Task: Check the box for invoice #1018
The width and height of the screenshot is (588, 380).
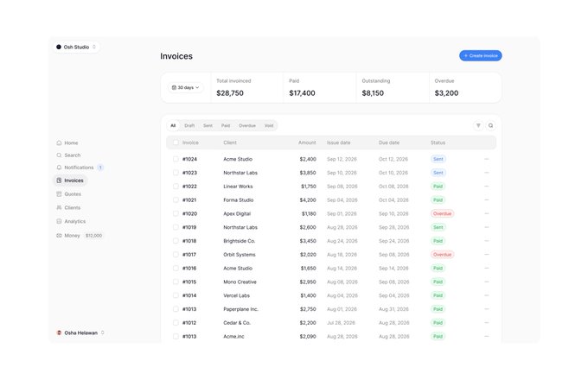Action: (176, 241)
